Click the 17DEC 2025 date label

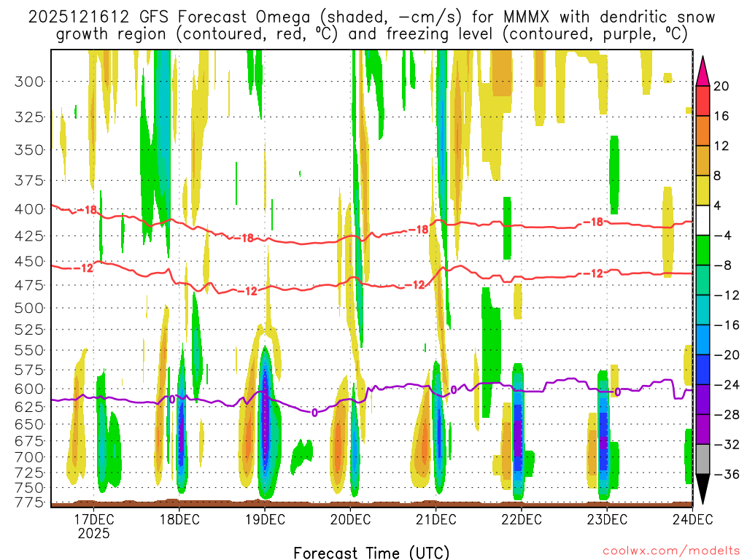click(x=93, y=526)
